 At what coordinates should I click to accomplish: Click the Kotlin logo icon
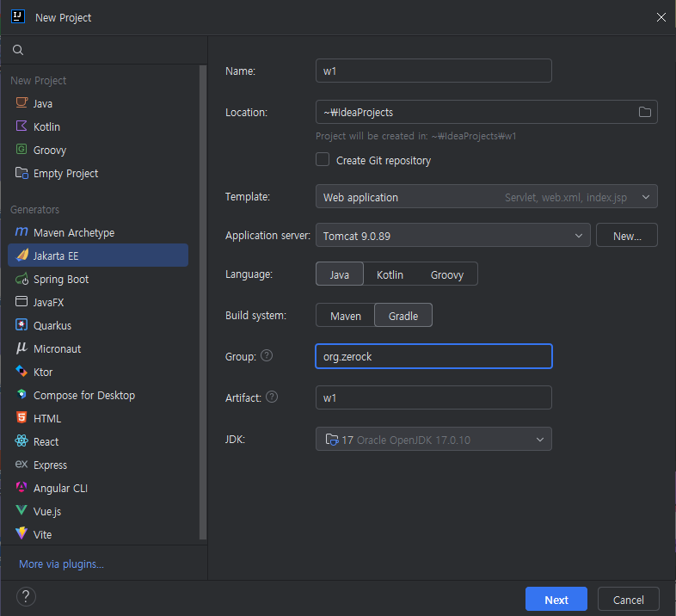[22, 126]
